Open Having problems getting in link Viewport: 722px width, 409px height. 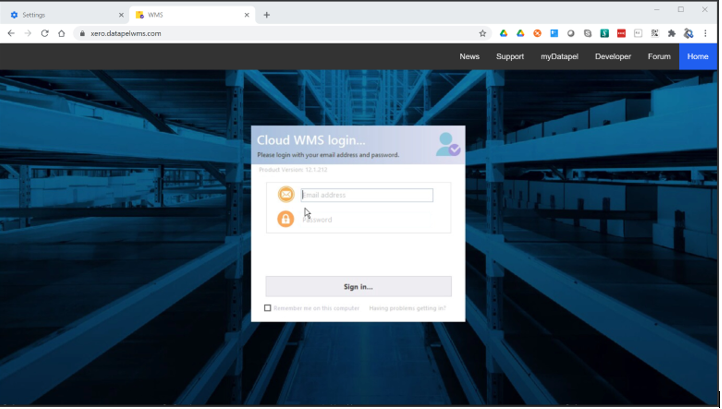407,308
